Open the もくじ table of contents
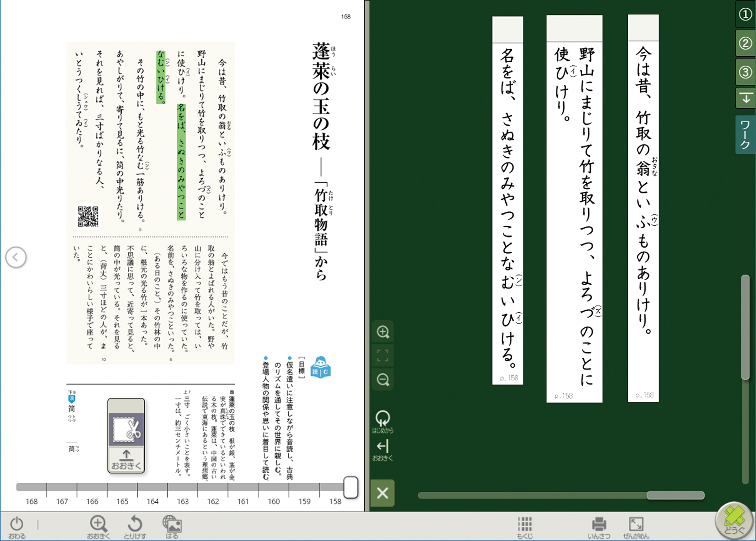Image resolution: width=756 pixels, height=541 pixels. click(525, 528)
